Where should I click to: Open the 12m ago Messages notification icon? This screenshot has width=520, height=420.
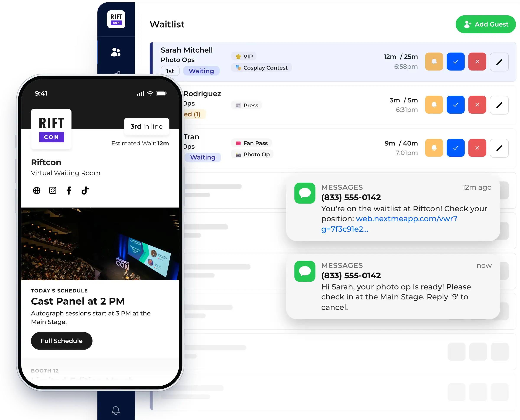[x=305, y=193]
